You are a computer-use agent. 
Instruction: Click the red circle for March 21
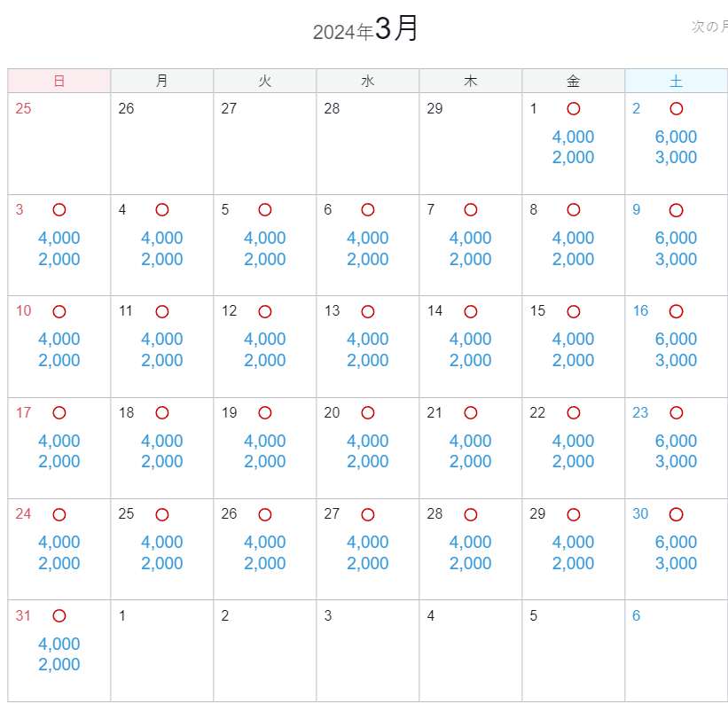(471, 413)
